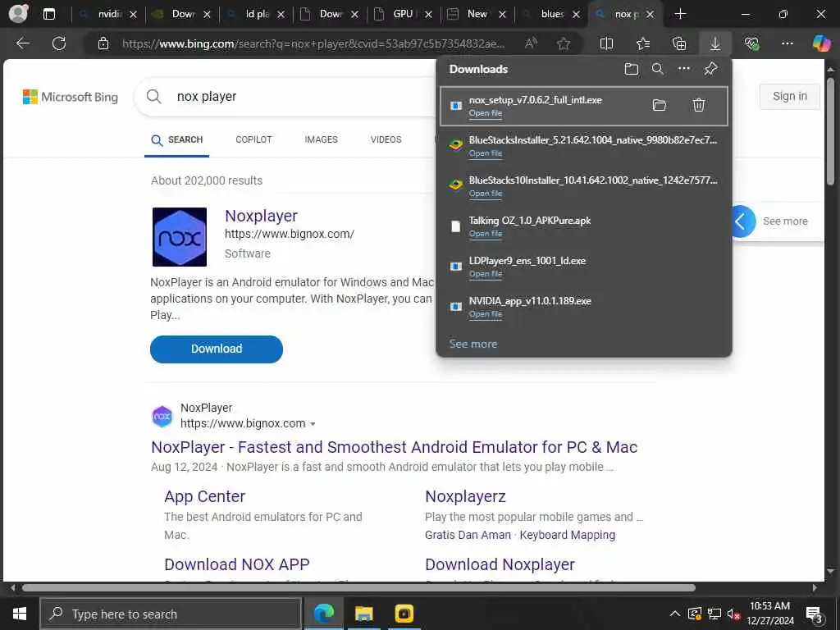Delete nox_setup download with trash icon

click(699, 105)
